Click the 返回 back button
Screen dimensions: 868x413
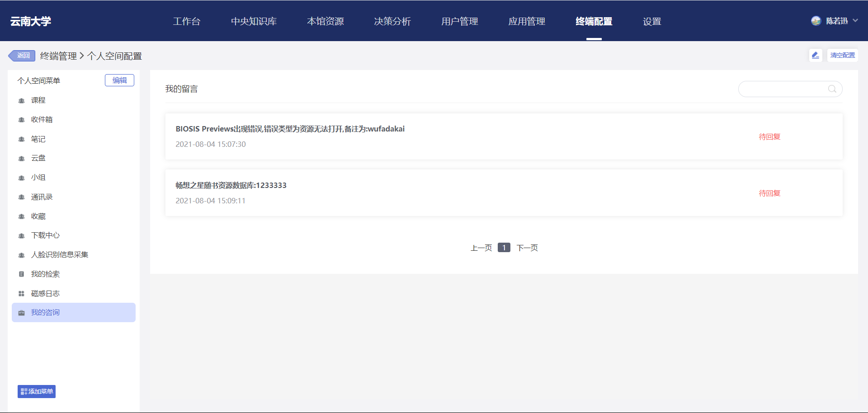pos(22,56)
